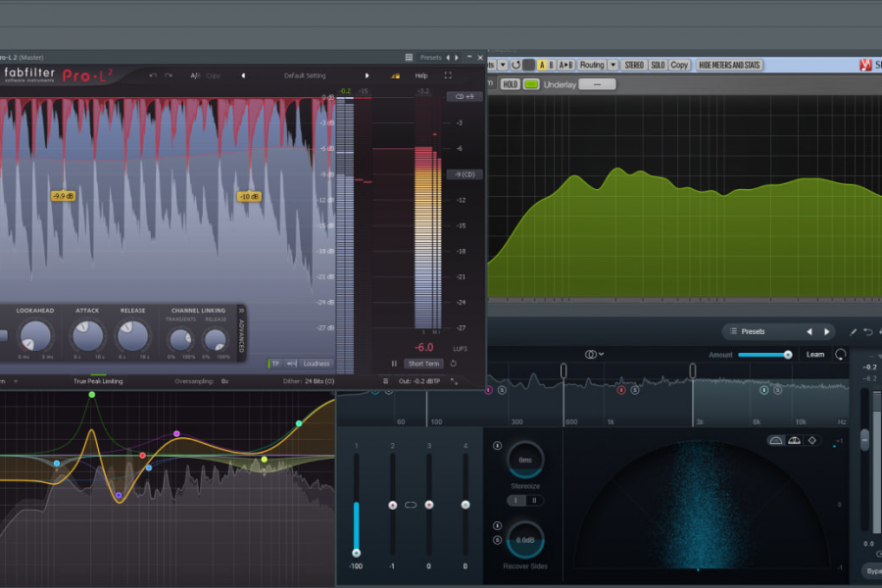Adjust the Attack knob
Screen dimensions: 882x588
(x=87, y=335)
